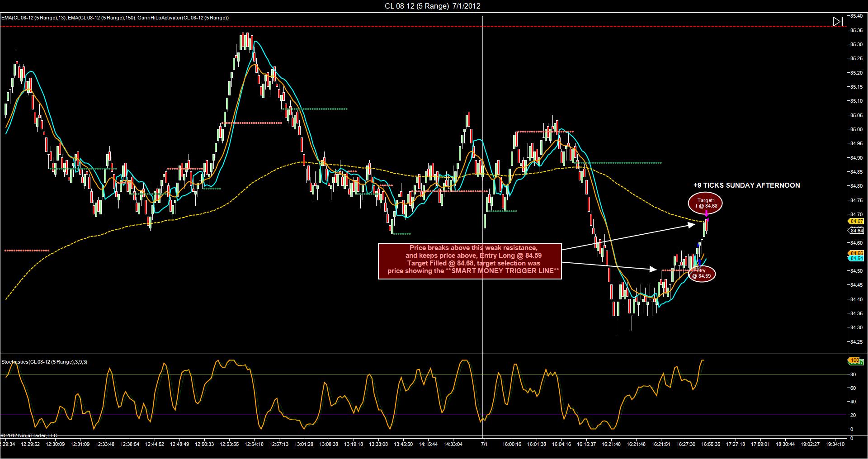This screenshot has height=459, width=868.
Task: Click the orange 100 Stochastics value marker
Action: [x=854, y=360]
